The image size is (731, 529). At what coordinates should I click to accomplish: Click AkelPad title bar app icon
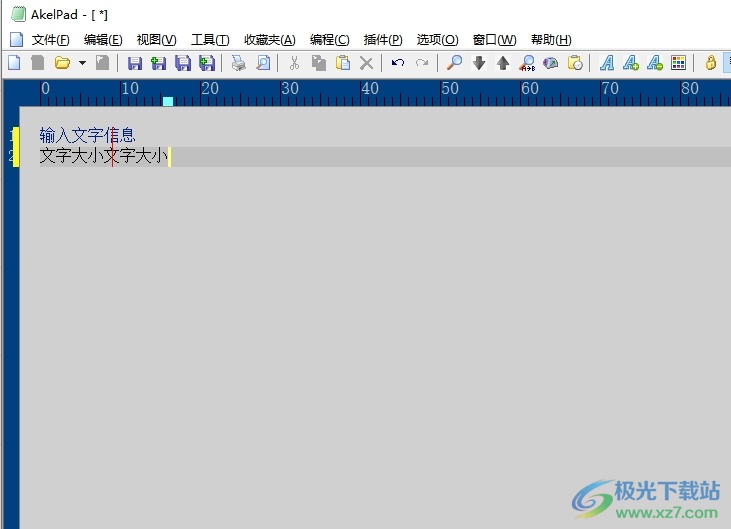point(18,14)
